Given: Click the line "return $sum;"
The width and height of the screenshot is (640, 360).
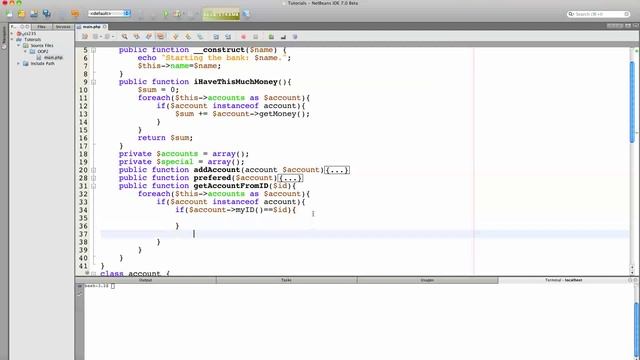Looking at the screenshot, I should 165,138.
